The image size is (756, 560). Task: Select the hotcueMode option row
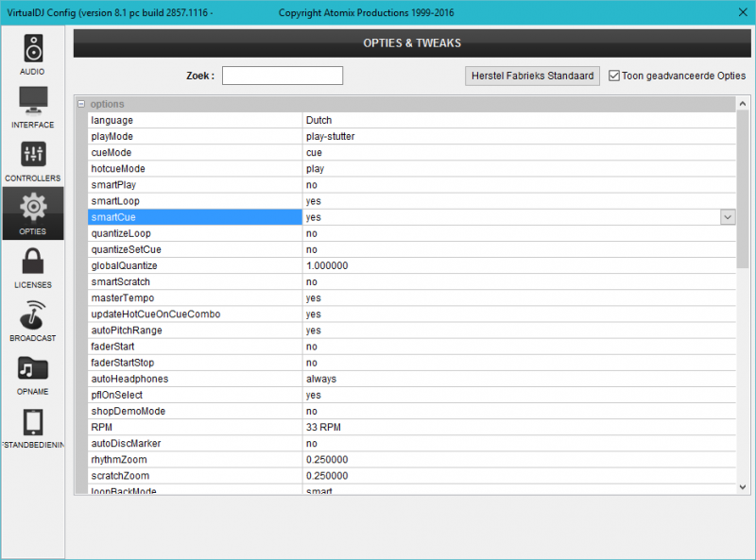tap(411, 169)
